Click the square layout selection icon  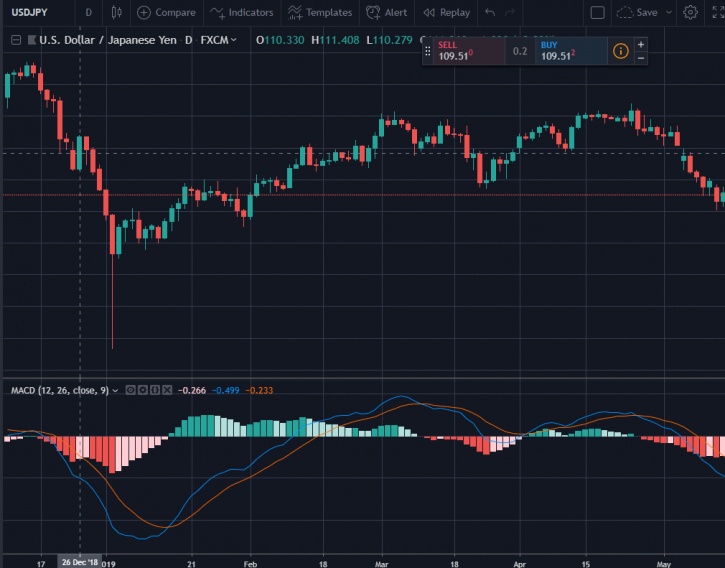tap(598, 12)
